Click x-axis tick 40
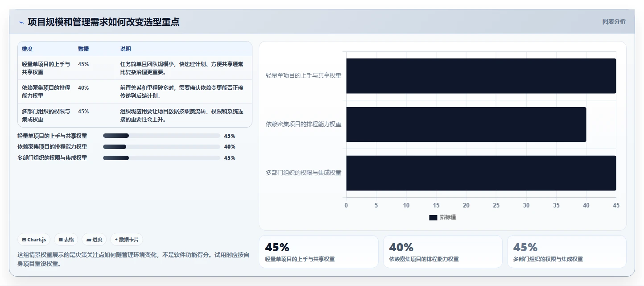Image resolution: width=644 pixels, height=286 pixels. [586, 205]
